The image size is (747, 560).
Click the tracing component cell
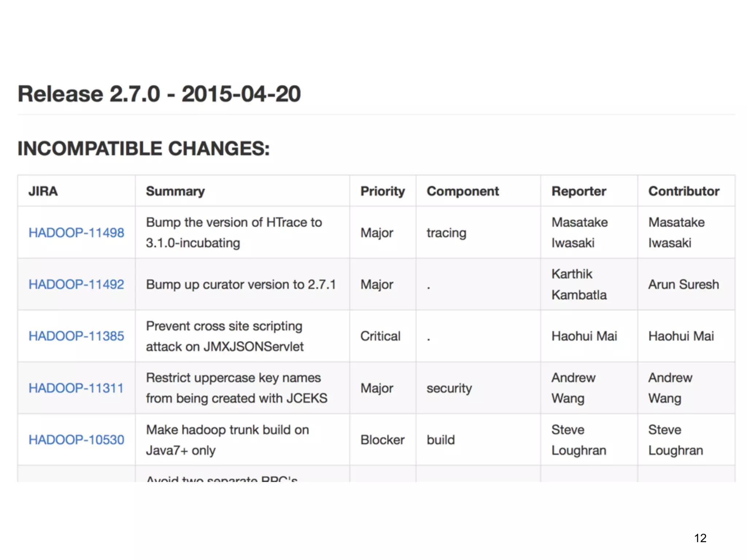click(446, 233)
